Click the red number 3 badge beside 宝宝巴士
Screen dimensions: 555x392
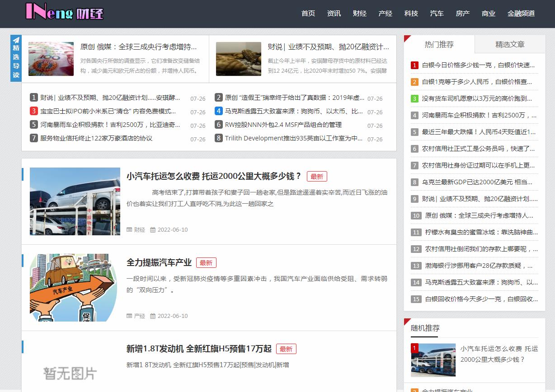pyautogui.click(x=33, y=111)
